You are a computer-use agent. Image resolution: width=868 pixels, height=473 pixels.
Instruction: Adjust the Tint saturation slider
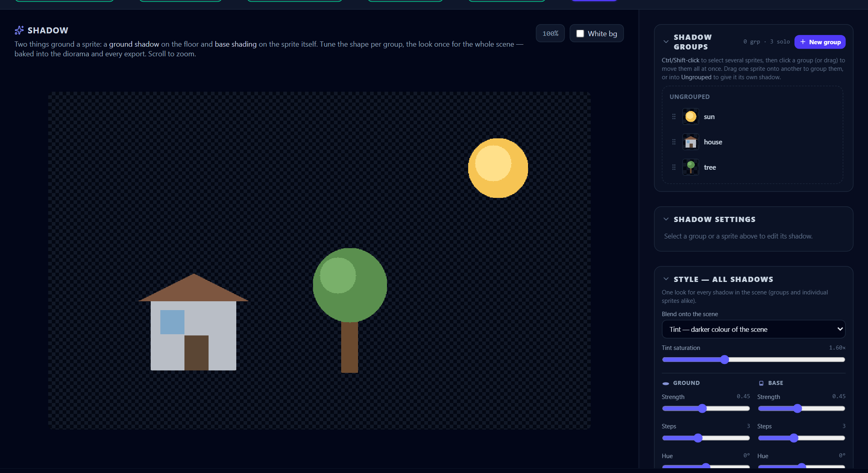[753, 360]
